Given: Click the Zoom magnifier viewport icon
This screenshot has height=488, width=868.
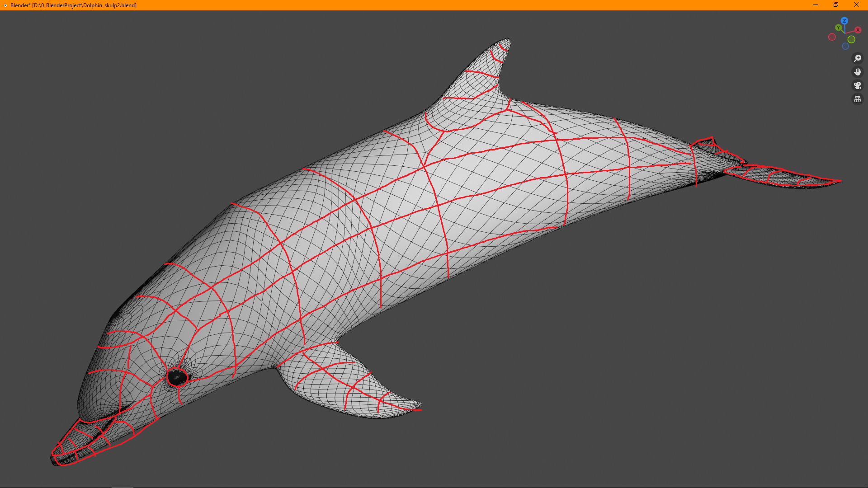Looking at the screenshot, I should click(857, 58).
